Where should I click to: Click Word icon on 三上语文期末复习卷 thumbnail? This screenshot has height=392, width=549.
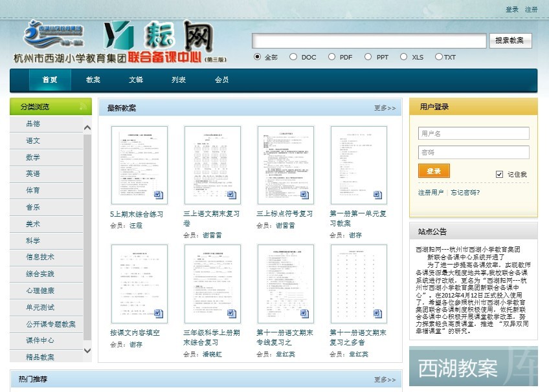pyautogui.click(x=232, y=195)
